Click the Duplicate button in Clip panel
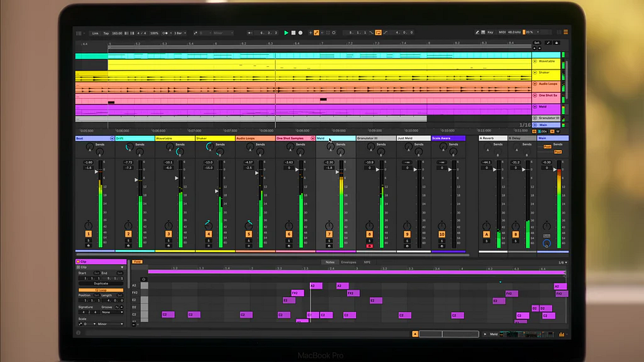This screenshot has height=362, width=644. [101, 283]
